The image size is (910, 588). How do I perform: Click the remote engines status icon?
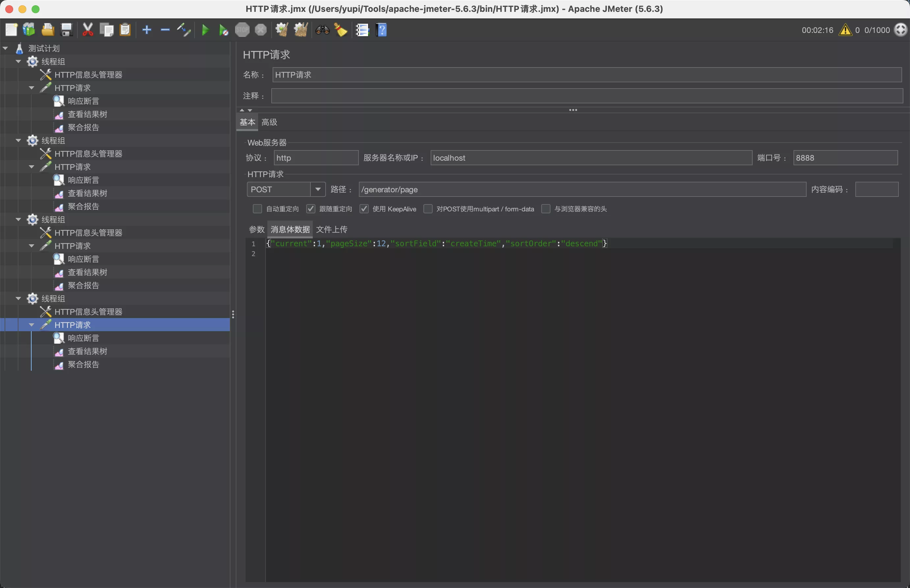900,30
